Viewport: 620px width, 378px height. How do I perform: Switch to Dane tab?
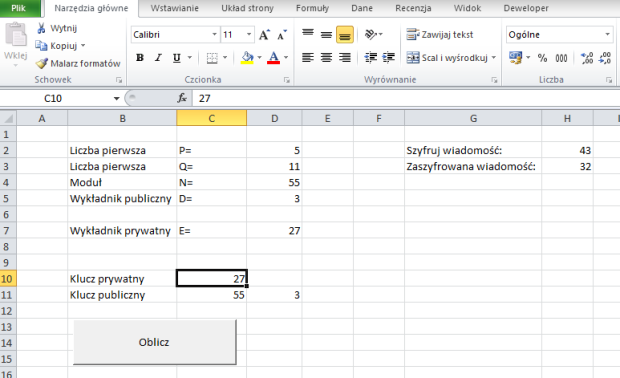(x=362, y=8)
